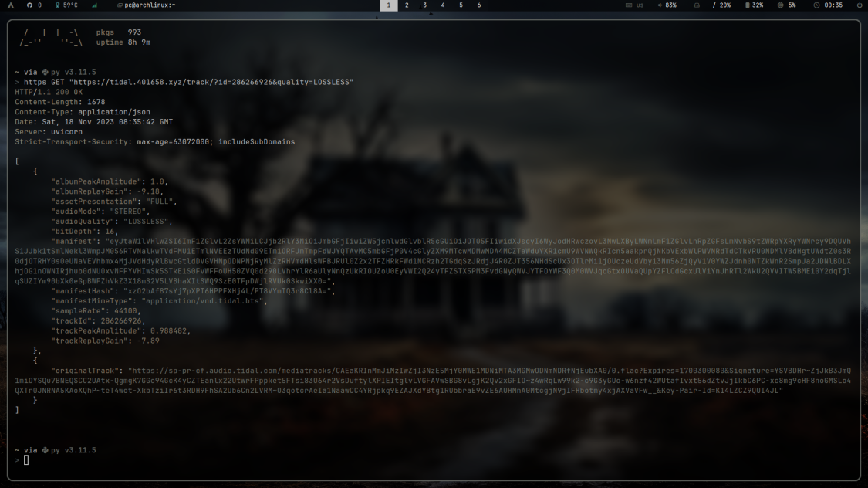Click the "trackPeakAmplitude": 0.988482 line
This screenshot has height=488, width=868.
pyautogui.click(x=120, y=331)
